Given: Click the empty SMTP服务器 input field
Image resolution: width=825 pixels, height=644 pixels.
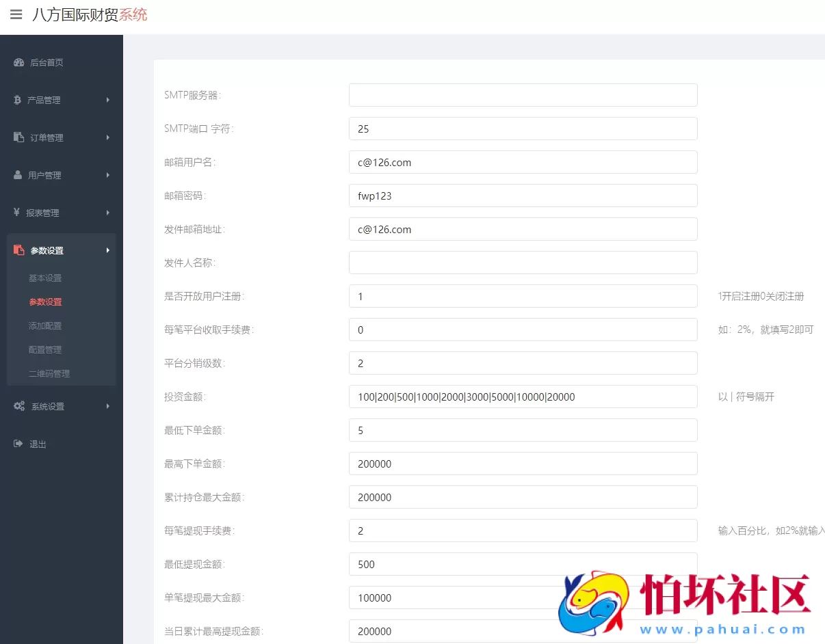Looking at the screenshot, I should [522, 95].
